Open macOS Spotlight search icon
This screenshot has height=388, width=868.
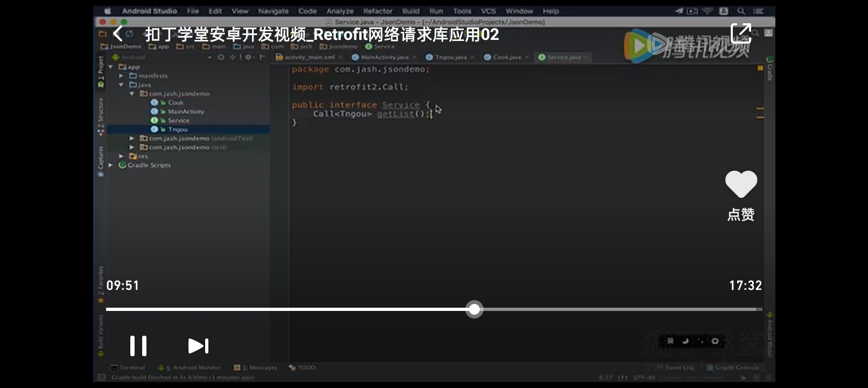coord(741,11)
